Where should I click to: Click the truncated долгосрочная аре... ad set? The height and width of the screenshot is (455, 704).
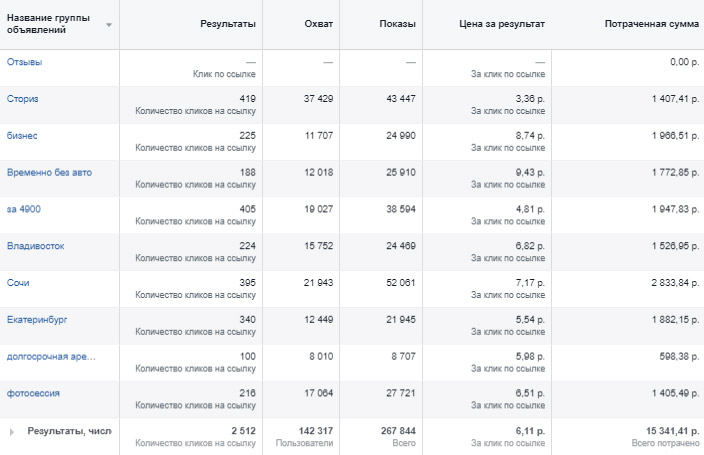click(50, 356)
